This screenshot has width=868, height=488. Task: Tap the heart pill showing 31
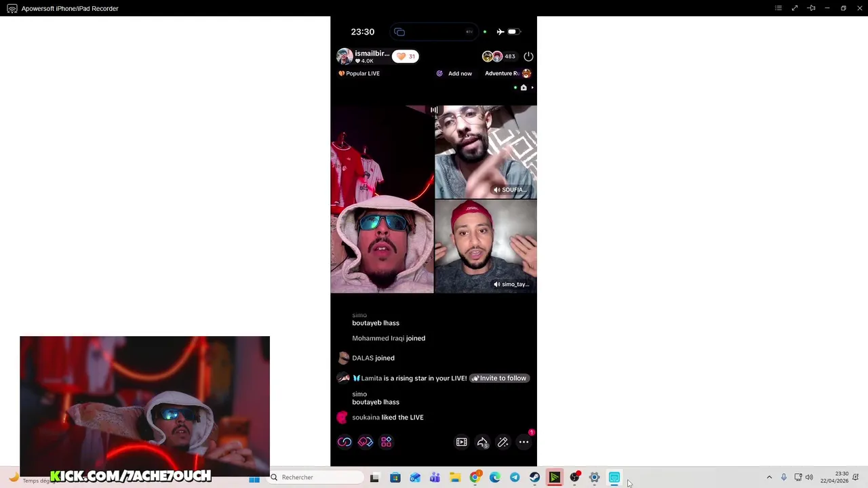pos(406,56)
